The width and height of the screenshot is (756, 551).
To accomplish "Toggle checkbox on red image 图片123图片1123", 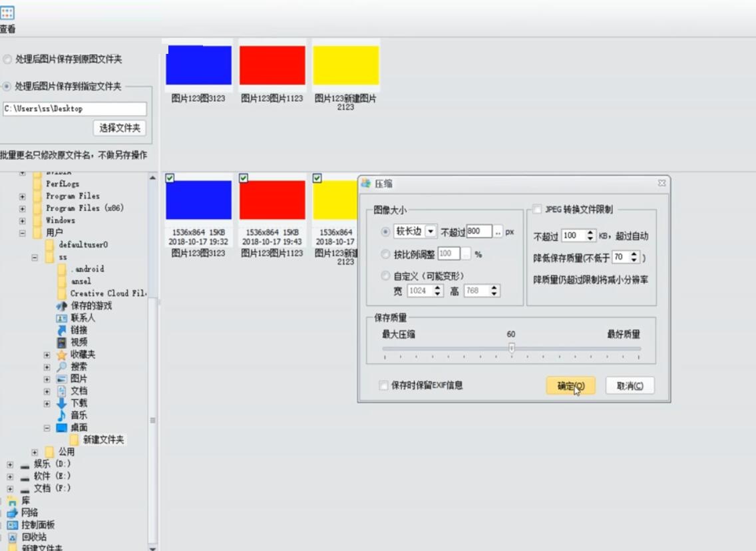I will (244, 178).
